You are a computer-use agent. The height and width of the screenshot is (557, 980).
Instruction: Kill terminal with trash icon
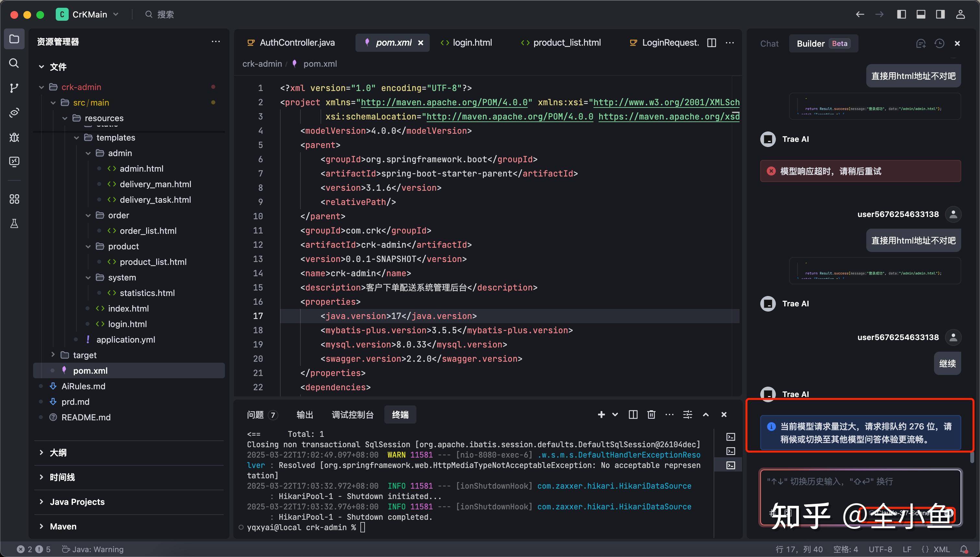(x=651, y=414)
